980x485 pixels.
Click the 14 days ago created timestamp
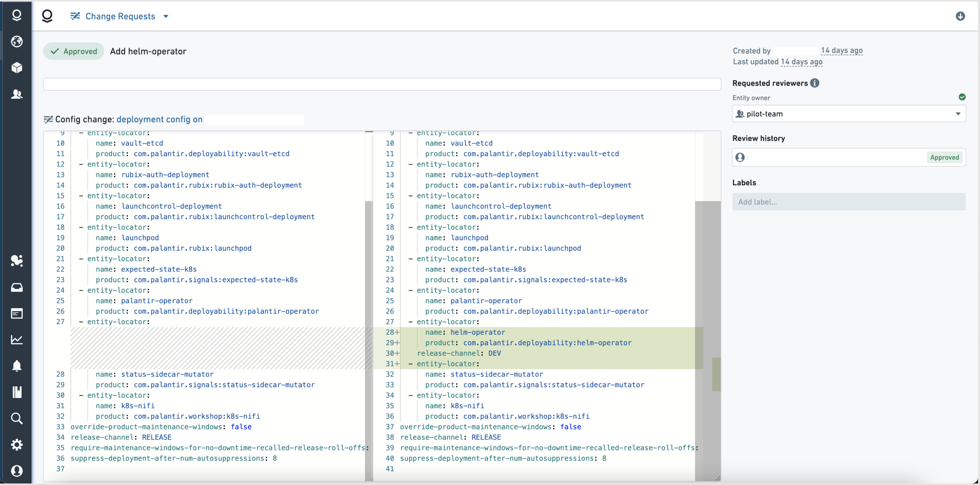842,50
